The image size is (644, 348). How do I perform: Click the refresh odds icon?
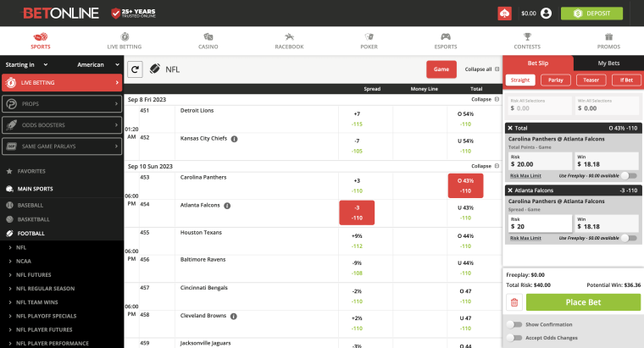pyautogui.click(x=135, y=69)
